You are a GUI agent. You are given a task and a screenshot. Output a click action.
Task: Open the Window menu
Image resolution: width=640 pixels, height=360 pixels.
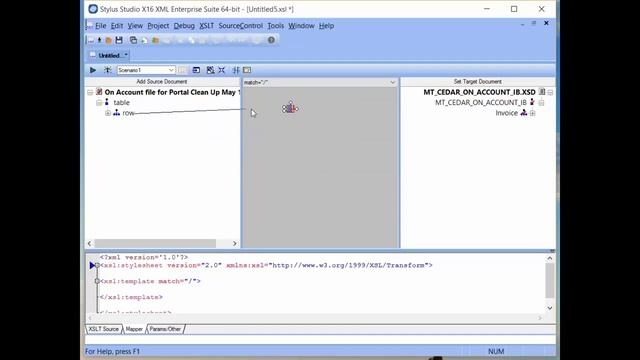301,26
